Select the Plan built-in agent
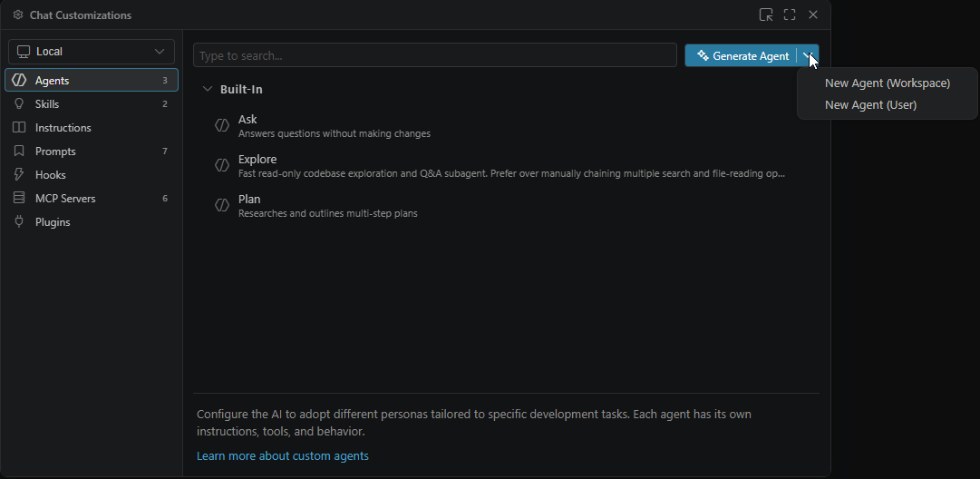This screenshot has width=980, height=479. [x=249, y=200]
